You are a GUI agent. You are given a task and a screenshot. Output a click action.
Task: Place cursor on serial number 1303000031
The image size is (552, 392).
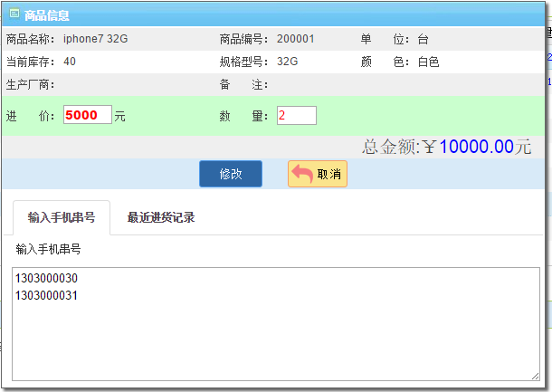pyautogui.click(x=46, y=294)
